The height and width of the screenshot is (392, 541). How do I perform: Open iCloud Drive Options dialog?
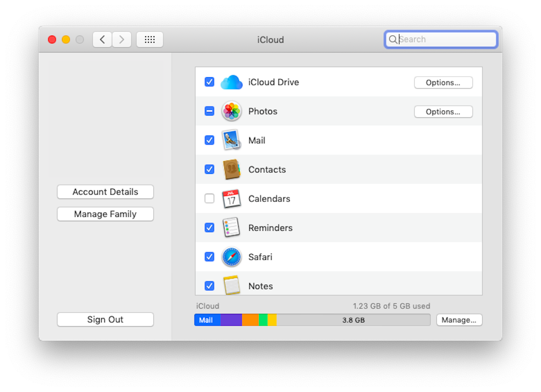click(443, 83)
